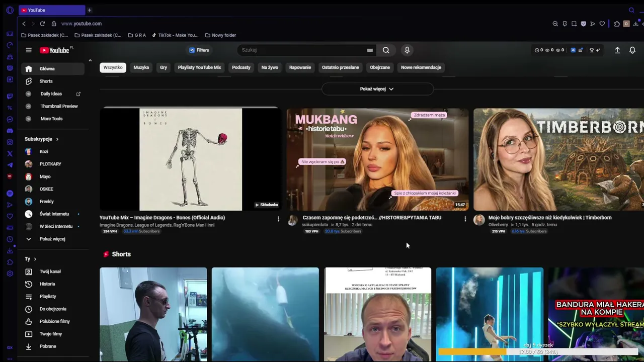Select the 'Wszystko' filter chip
644x362 pixels.
pyautogui.click(x=113, y=67)
